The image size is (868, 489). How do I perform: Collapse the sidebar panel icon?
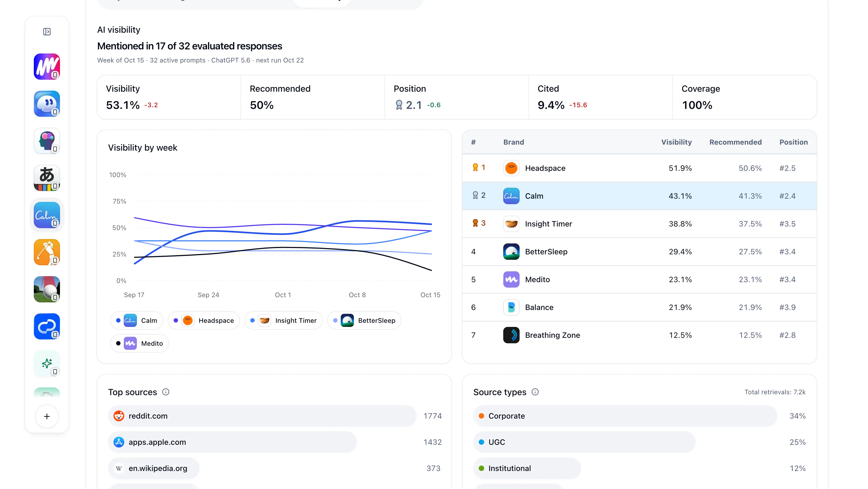click(47, 32)
